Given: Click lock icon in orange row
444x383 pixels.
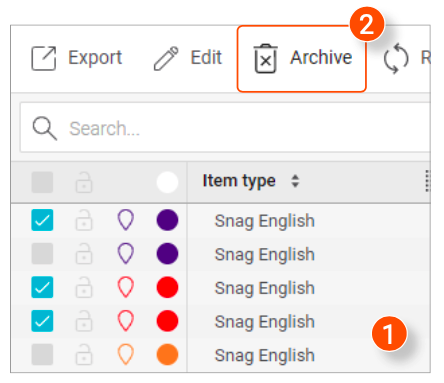Looking at the screenshot, I should (84, 354).
